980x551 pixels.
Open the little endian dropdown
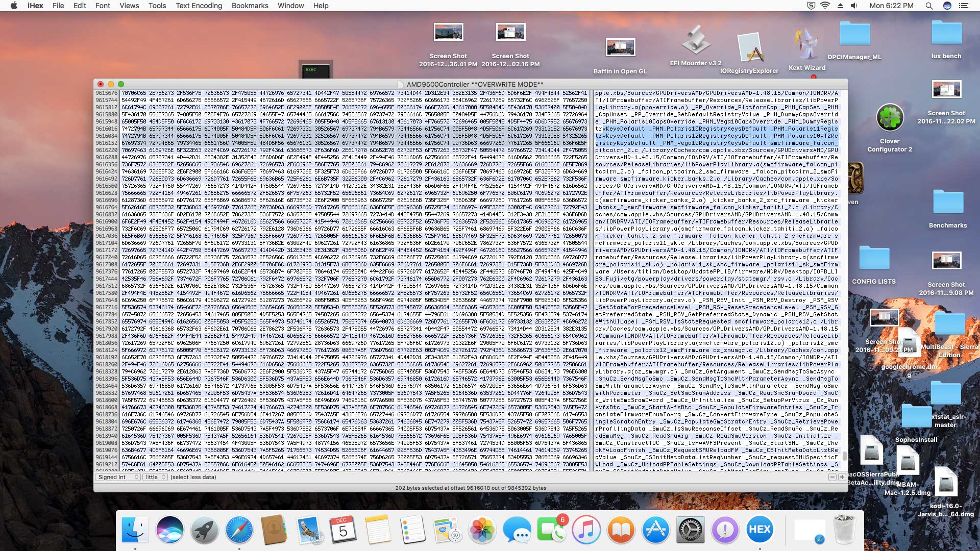pos(155,477)
